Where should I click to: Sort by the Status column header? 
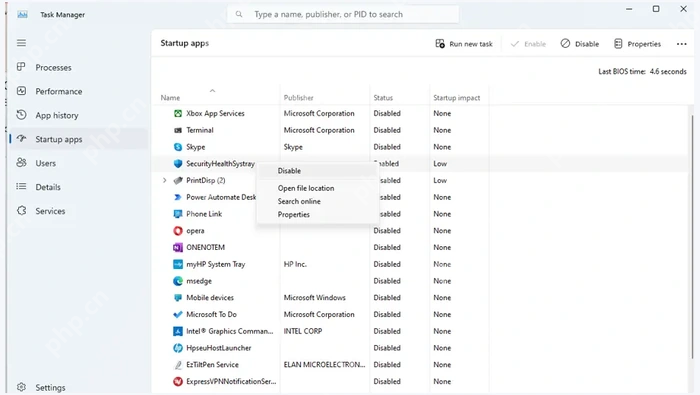point(383,98)
